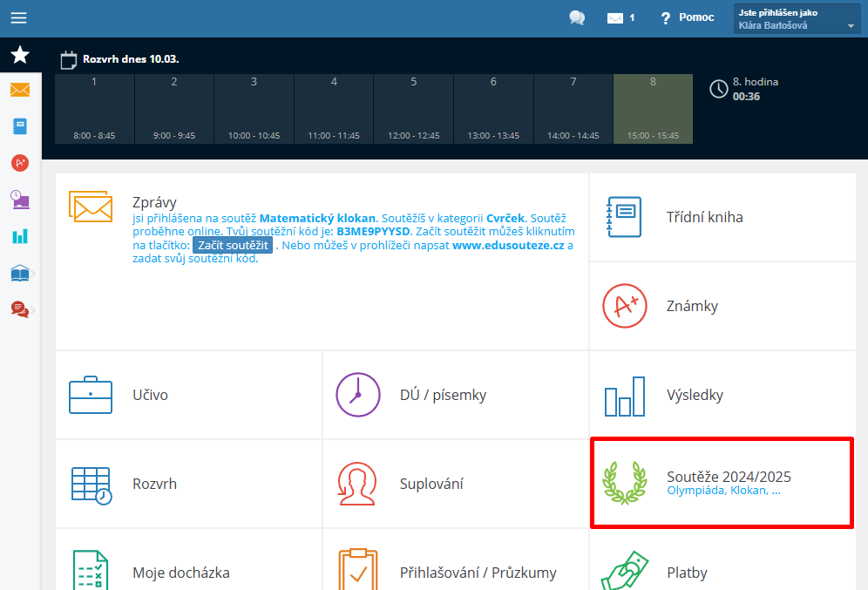Click the purple clock laptop sidebar icon
The height and width of the screenshot is (590, 868).
coord(19,200)
